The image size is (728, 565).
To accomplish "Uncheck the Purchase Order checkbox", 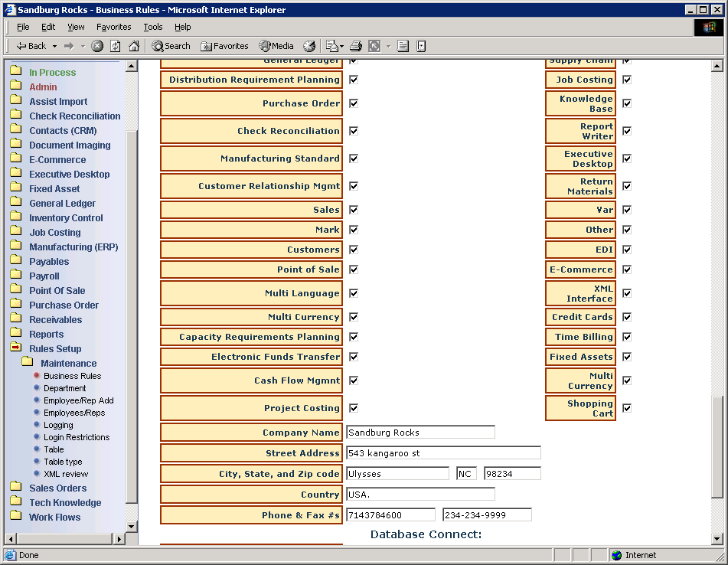I will tap(354, 103).
